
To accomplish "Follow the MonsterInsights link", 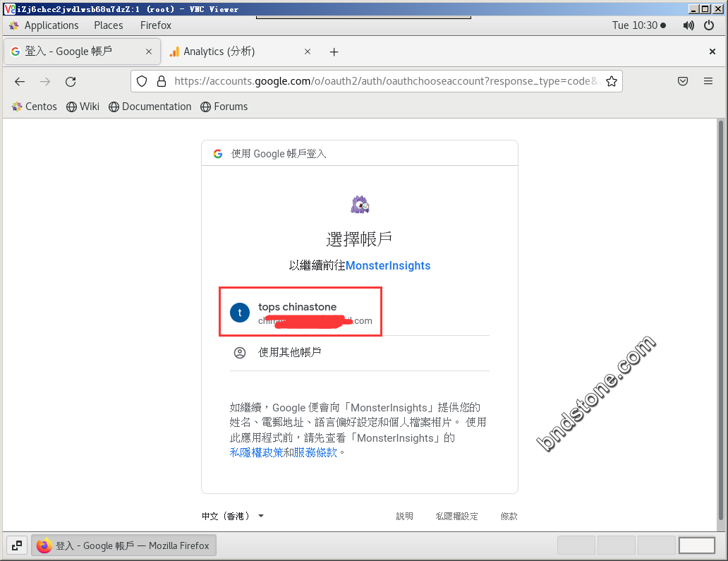I will pos(388,265).
